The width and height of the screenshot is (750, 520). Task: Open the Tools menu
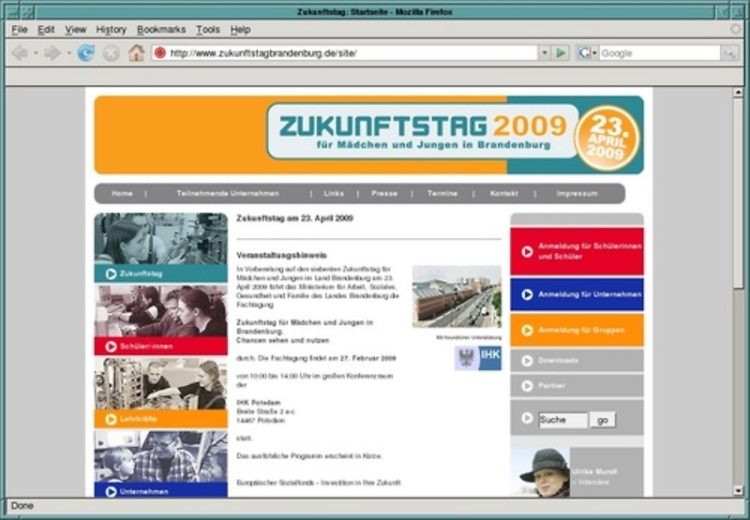point(208,30)
